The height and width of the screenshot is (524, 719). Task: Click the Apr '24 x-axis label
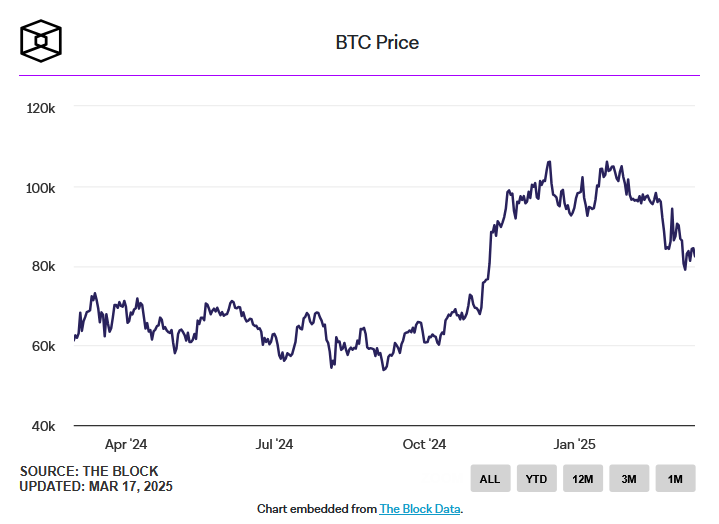pos(126,444)
